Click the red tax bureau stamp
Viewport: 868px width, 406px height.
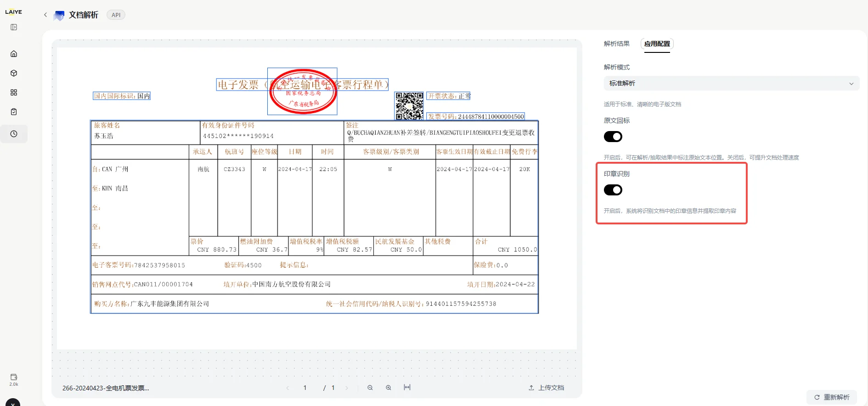click(x=303, y=91)
